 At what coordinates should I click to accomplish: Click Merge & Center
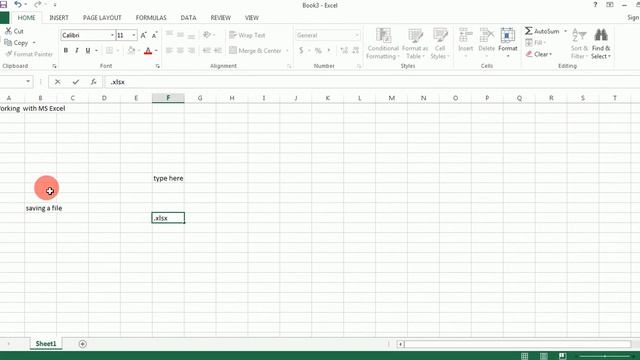tap(256, 51)
